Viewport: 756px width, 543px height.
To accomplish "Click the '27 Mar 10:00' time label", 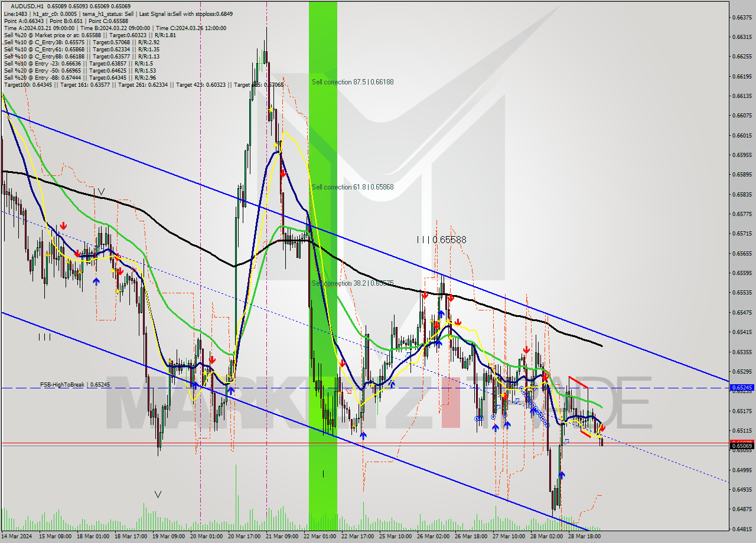I will tap(509, 537).
